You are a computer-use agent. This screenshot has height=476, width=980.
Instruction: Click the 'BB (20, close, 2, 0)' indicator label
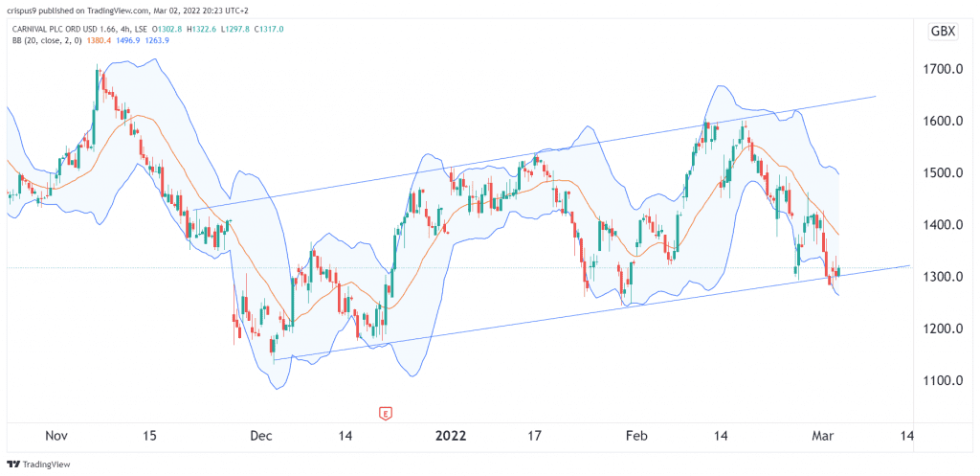click(x=47, y=40)
